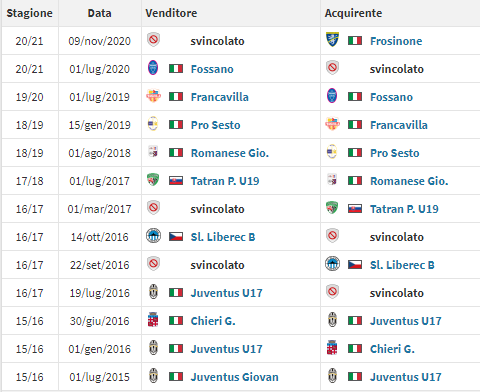
Task: Click Romanese Gio. crest in the Acquirente column
Action: coord(332,180)
